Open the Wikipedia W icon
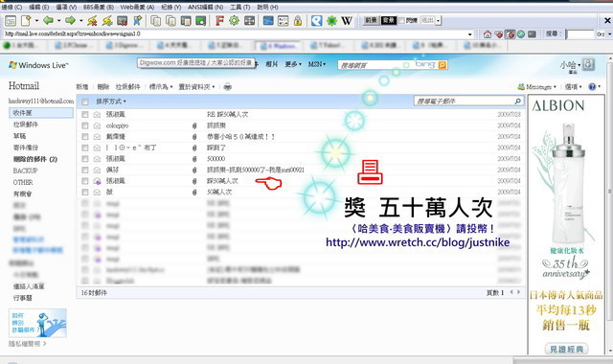Screen dimensions: 613x364 347,20
